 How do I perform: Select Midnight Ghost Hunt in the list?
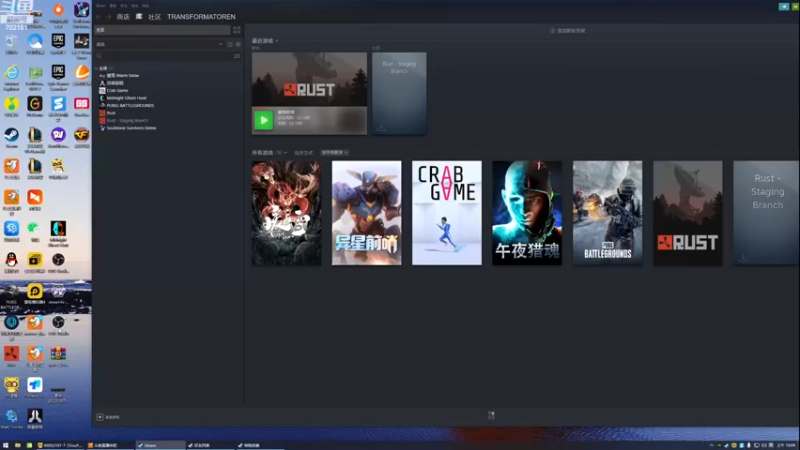click(x=126, y=98)
